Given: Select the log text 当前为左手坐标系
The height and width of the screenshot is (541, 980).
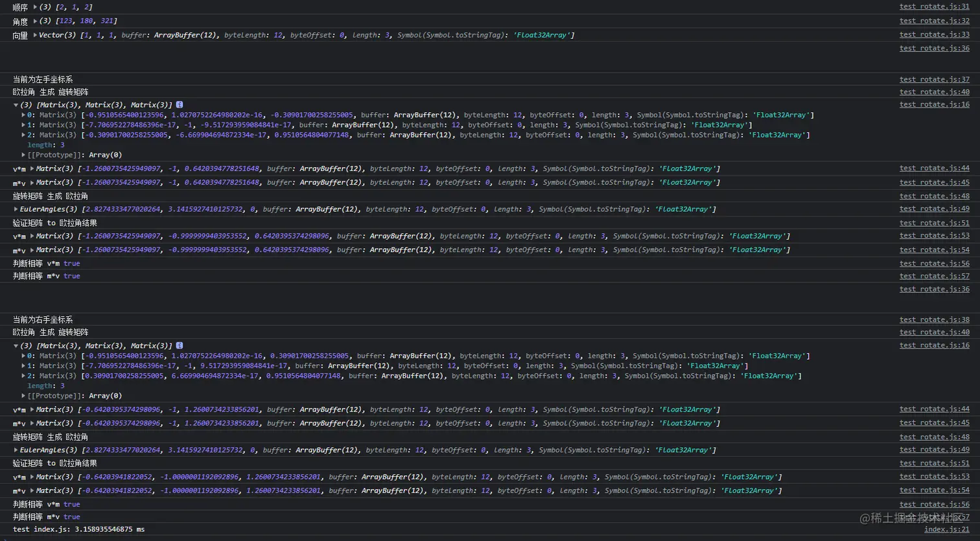Looking at the screenshot, I should 43,80.
